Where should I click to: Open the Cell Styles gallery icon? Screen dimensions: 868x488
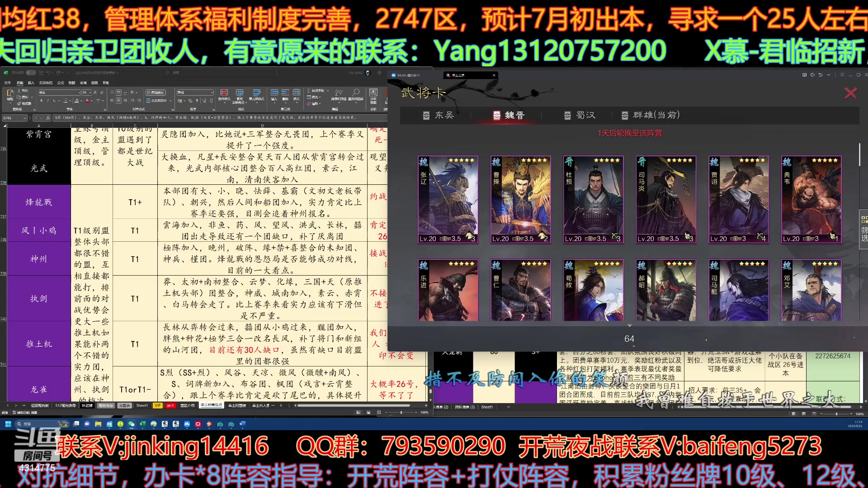tap(256, 93)
